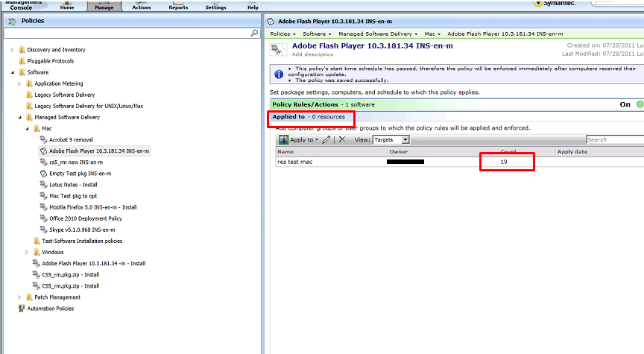Click the Policies tree search field
Viewport: 644px width, 354px height.
(x=127, y=34)
